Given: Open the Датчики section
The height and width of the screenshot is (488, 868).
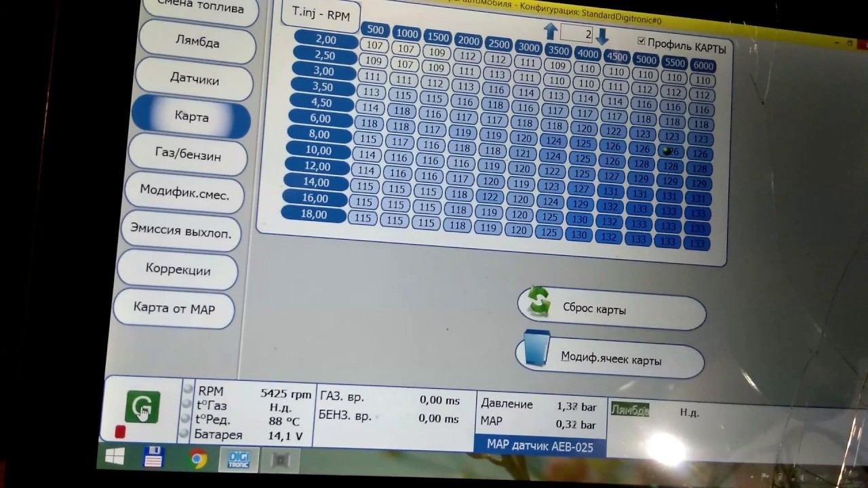Looking at the screenshot, I should [195, 79].
